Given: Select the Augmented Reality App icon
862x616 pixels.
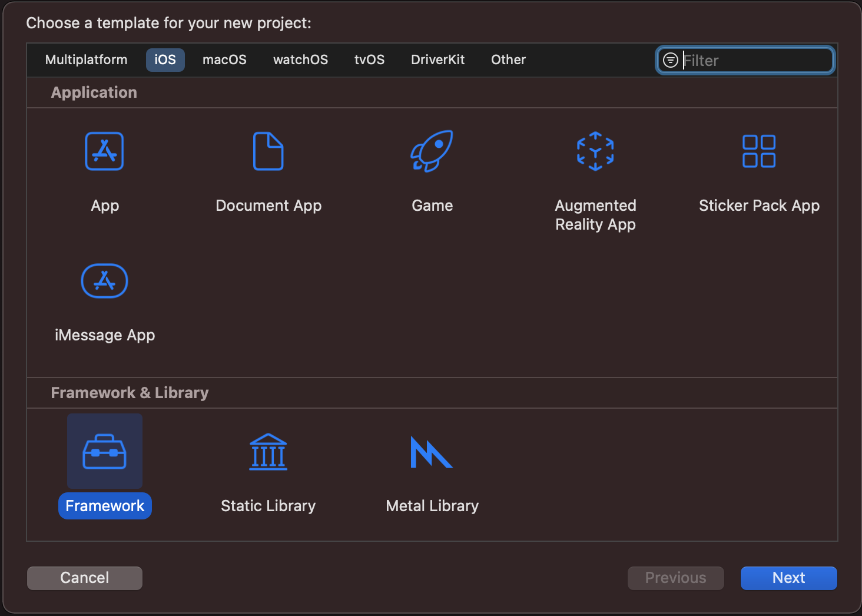Looking at the screenshot, I should coord(595,151).
